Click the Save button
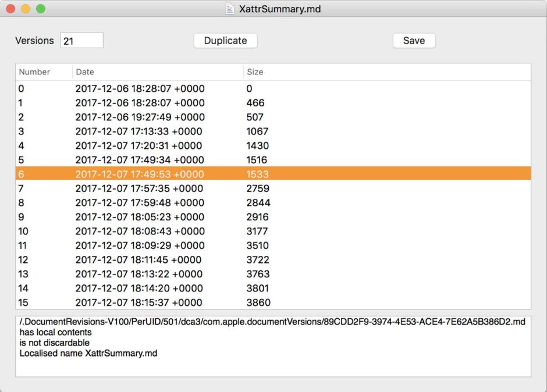 pos(414,41)
